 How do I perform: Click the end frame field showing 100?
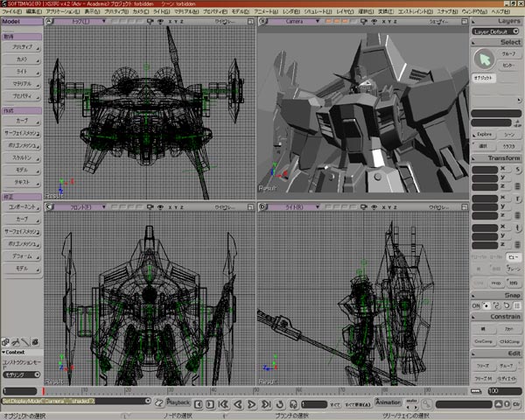click(504, 391)
